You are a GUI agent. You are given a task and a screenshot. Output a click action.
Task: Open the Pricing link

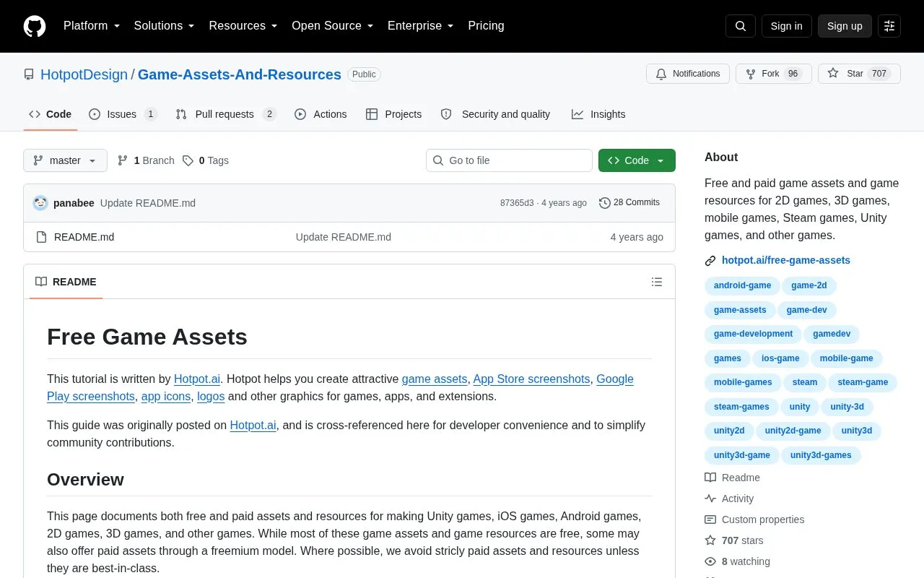pos(486,26)
